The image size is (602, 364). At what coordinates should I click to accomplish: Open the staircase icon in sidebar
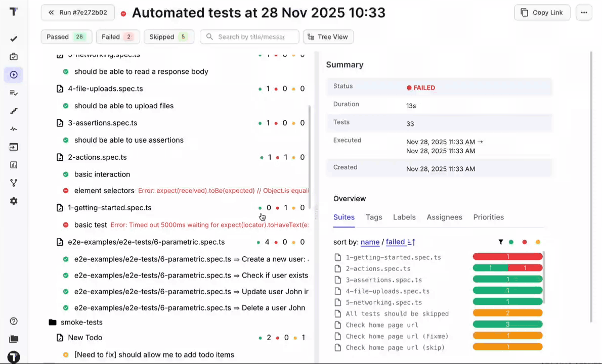tap(14, 111)
